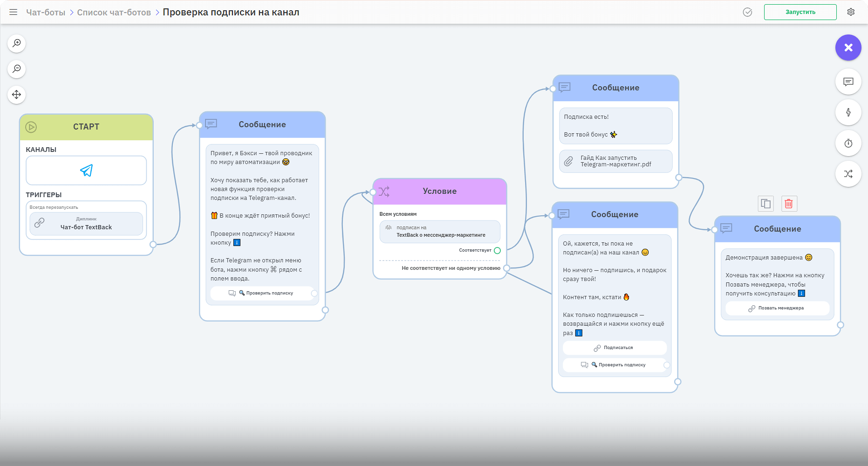
Task: Add a timer delay block
Action: pos(848,143)
